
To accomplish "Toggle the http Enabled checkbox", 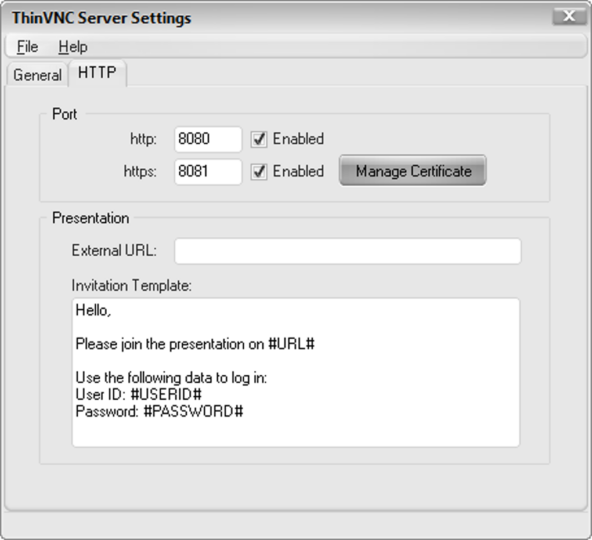I will pos(259,139).
